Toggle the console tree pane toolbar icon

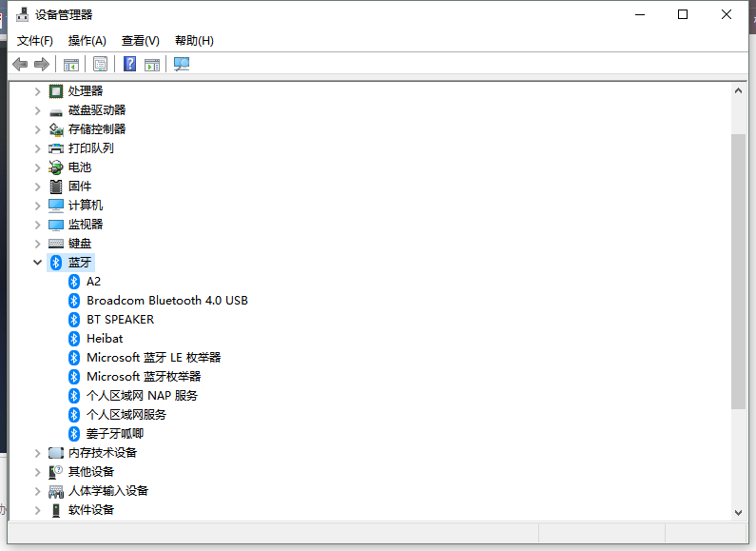click(71, 64)
